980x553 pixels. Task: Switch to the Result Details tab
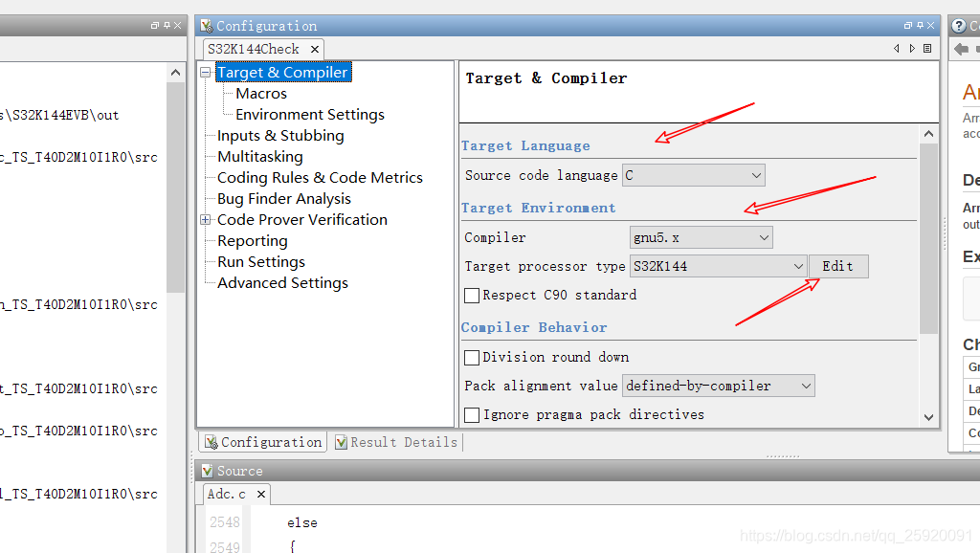click(x=396, y=442)
